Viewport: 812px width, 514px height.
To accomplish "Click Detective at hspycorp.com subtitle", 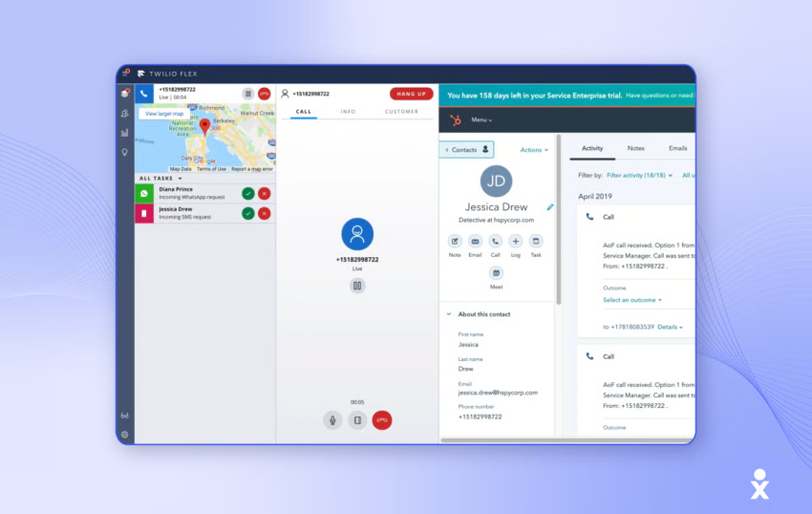I will pyautogui.click(x=496, y=220).
